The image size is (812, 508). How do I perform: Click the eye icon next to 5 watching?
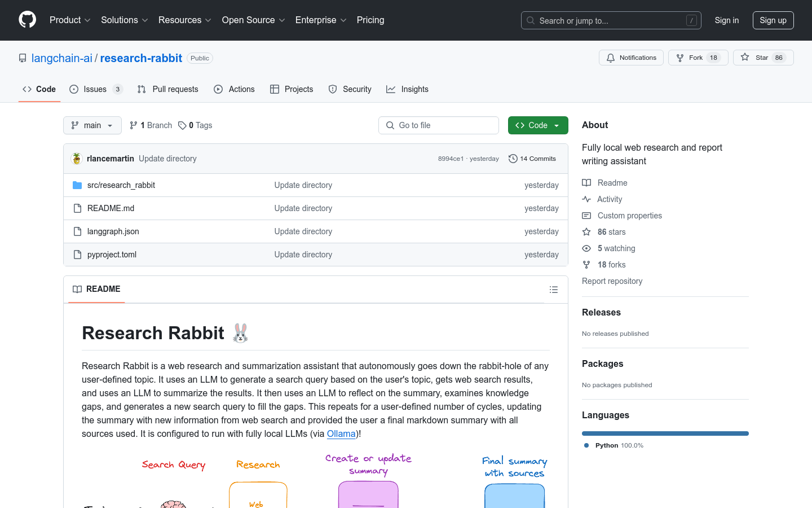pos(586,248)
